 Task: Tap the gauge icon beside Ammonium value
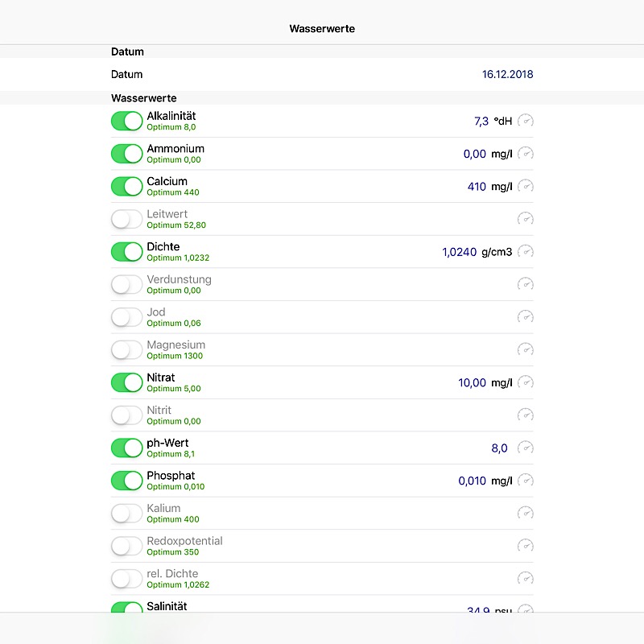[x=526, y=154]
